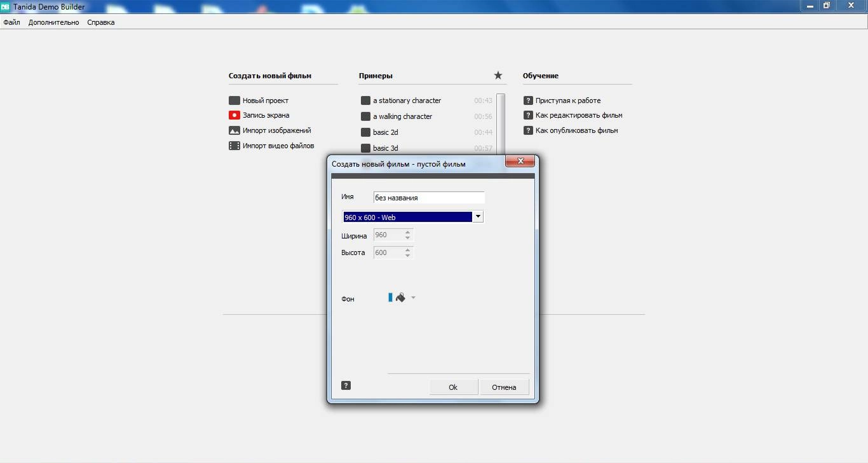Click the Импорт видео файлов film icon
Viewport: 868px width, 463px height.
click(234, 146)
